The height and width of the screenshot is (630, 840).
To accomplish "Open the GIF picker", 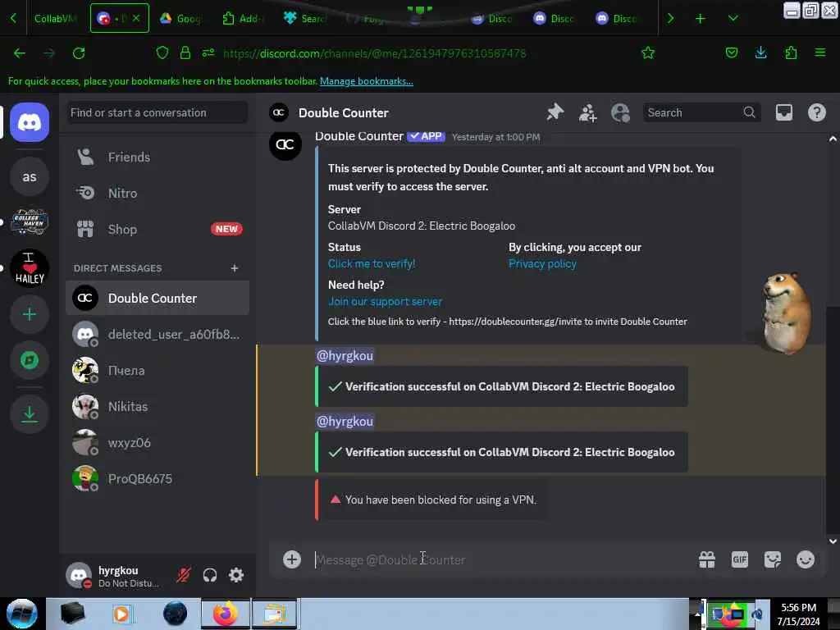I will coord(739,559).
